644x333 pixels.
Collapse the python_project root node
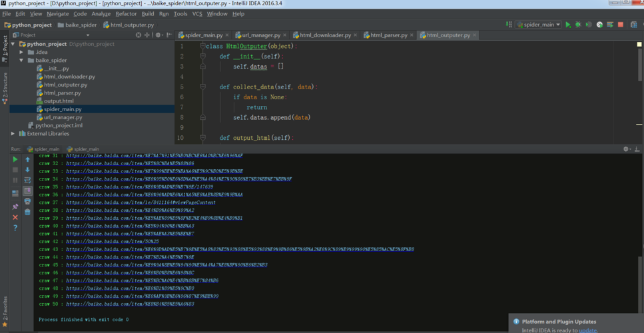pyautogui.click(x=13, y=44)
